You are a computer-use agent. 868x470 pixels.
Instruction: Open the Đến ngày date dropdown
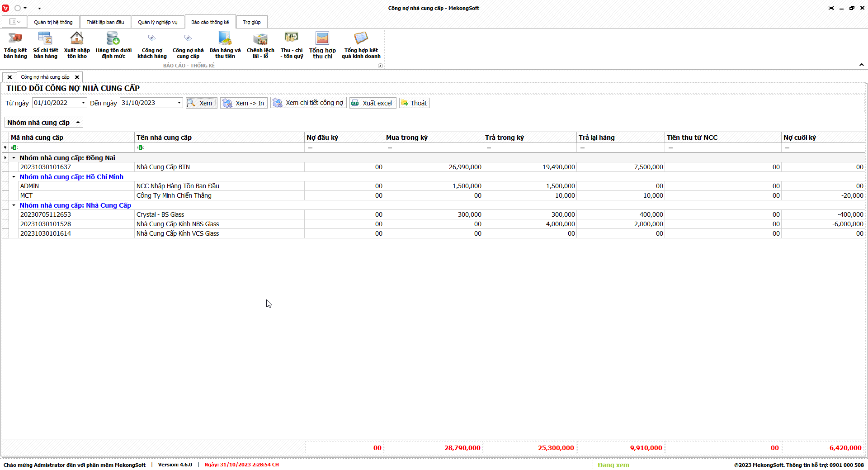[x=179, y=103]
